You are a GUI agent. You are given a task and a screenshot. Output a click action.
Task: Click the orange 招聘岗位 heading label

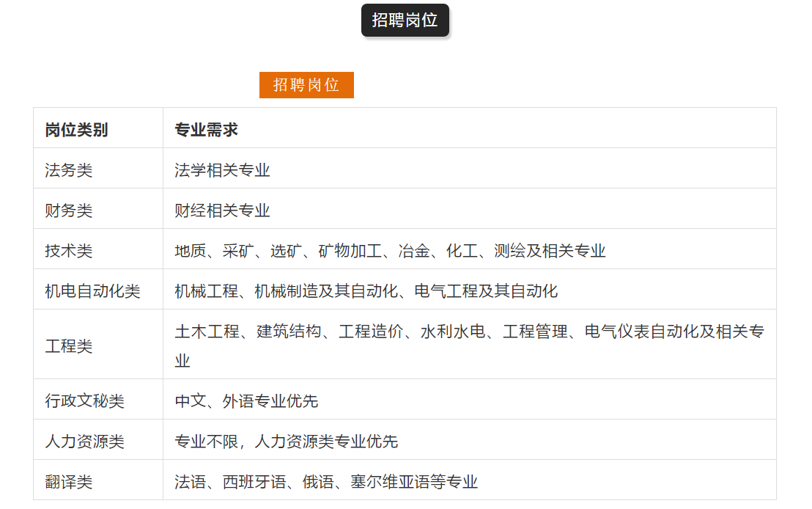tap(306, 85)
